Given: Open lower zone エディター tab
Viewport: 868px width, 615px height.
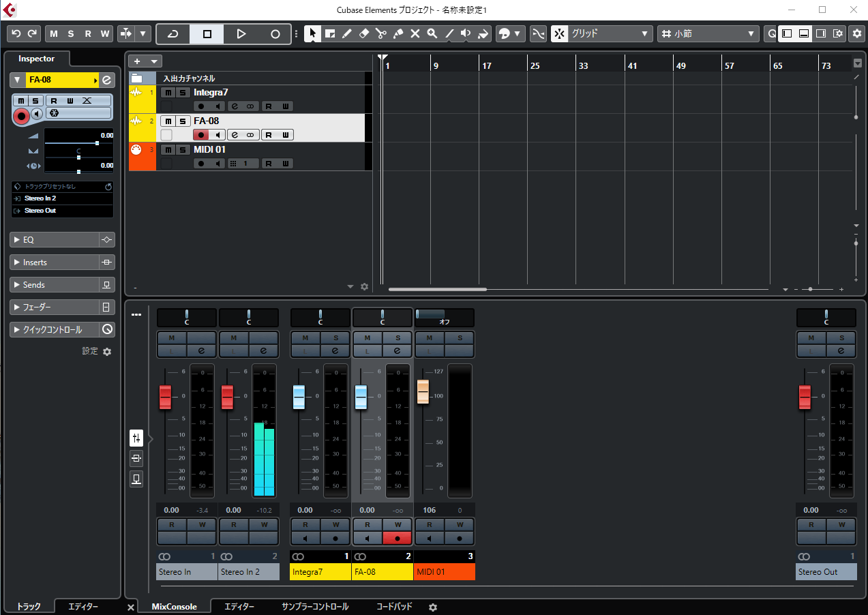Looking at the screenshot, I should coord(239,607).
